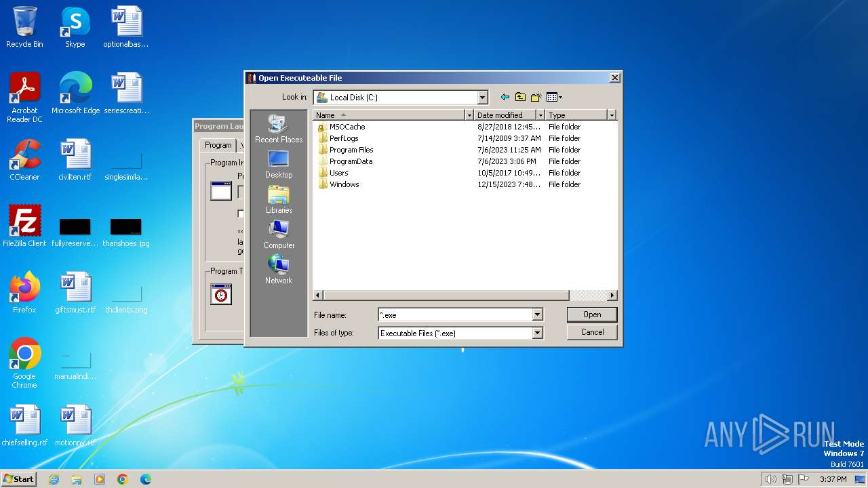Open FileZilla Client shortcut
This screenshot has height=488, width=868.
click(x=24, y=226)
